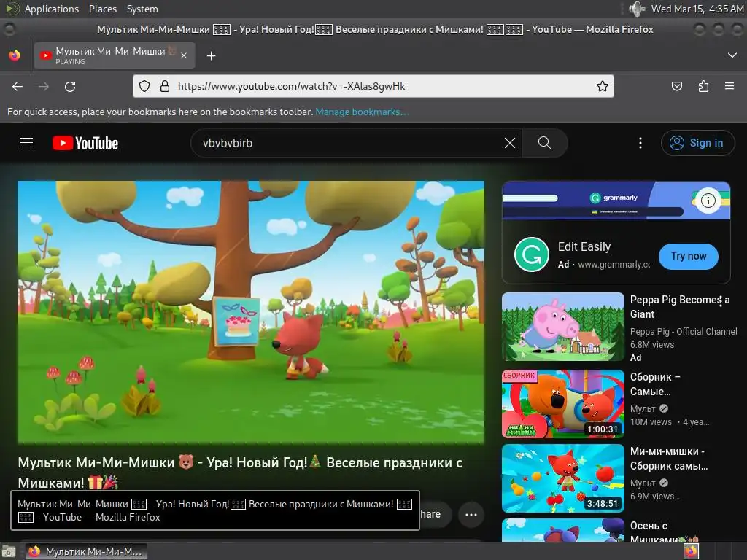Click the window menu button in title bar
Image resolution: width=747 pixels, height=560 pixels.
click(9, 29)
